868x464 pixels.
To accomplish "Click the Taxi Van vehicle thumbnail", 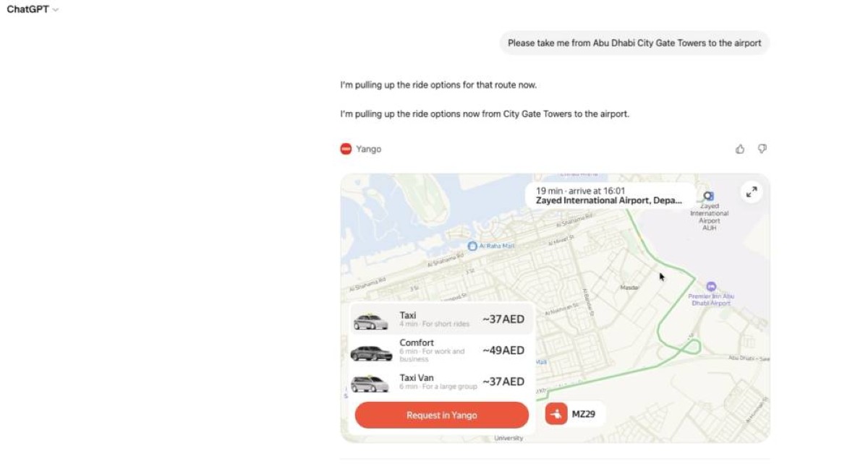I will tap(371, 384).
